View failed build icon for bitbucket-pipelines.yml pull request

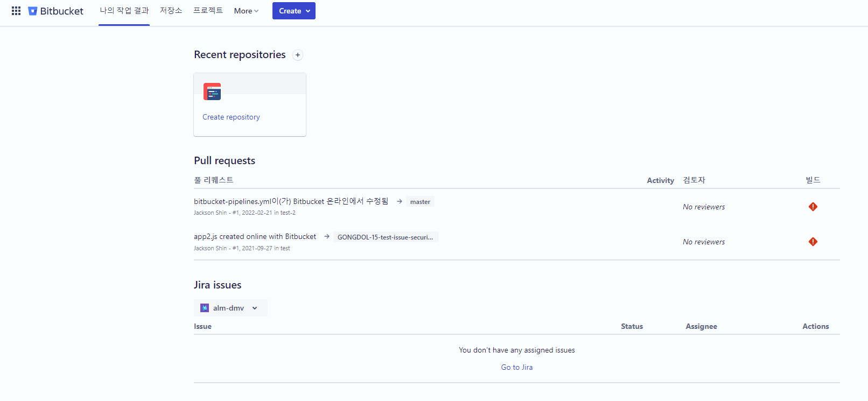tap(813, 207)
